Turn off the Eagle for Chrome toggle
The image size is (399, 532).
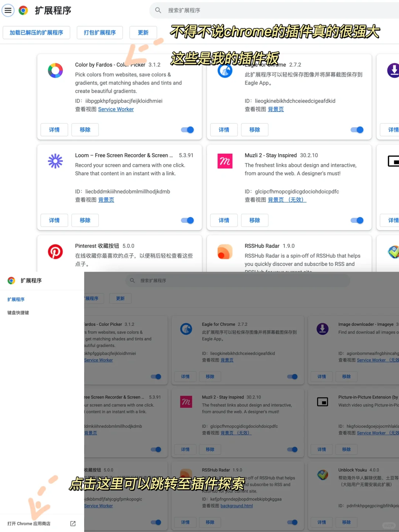click(x=357, y=130)
